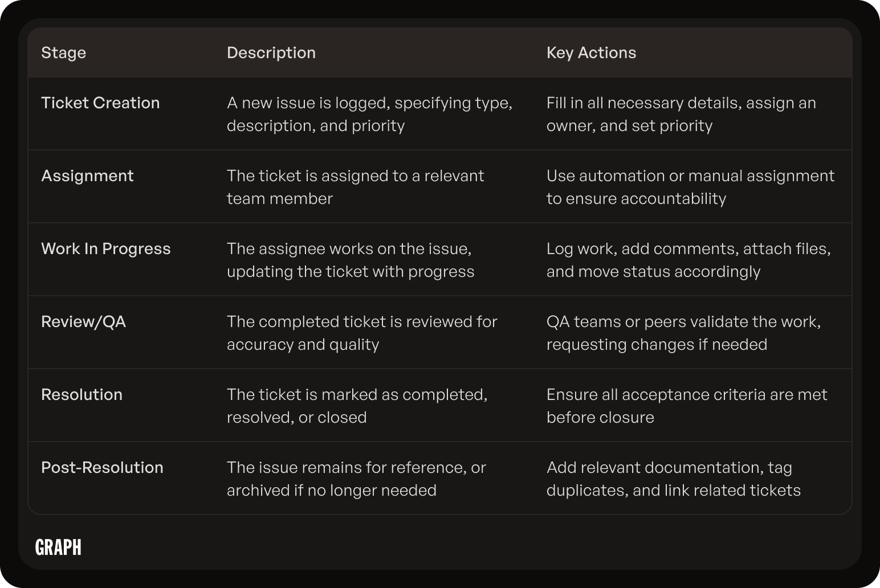Click the Resolution stage cell

click(82, 394)
